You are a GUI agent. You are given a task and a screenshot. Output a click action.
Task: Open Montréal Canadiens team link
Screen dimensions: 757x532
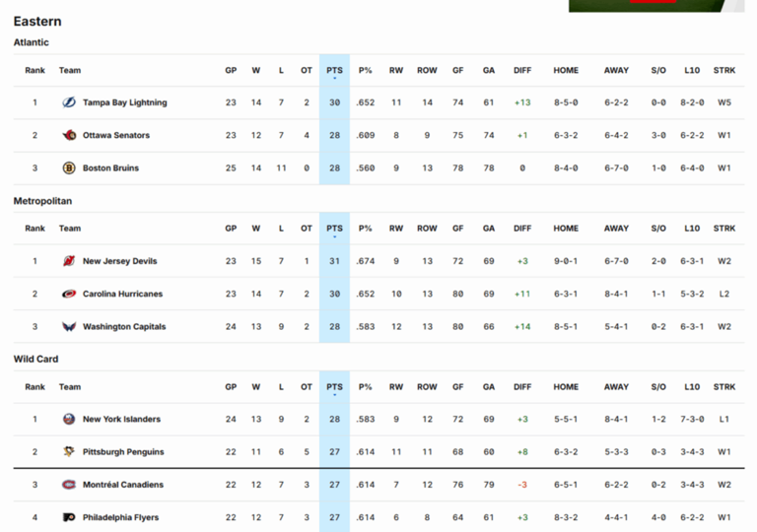pos(122,485)
